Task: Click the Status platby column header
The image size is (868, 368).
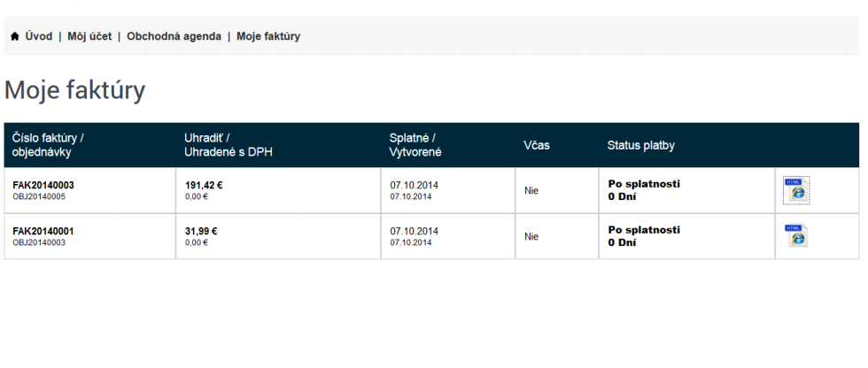Action: pos(640,145)
